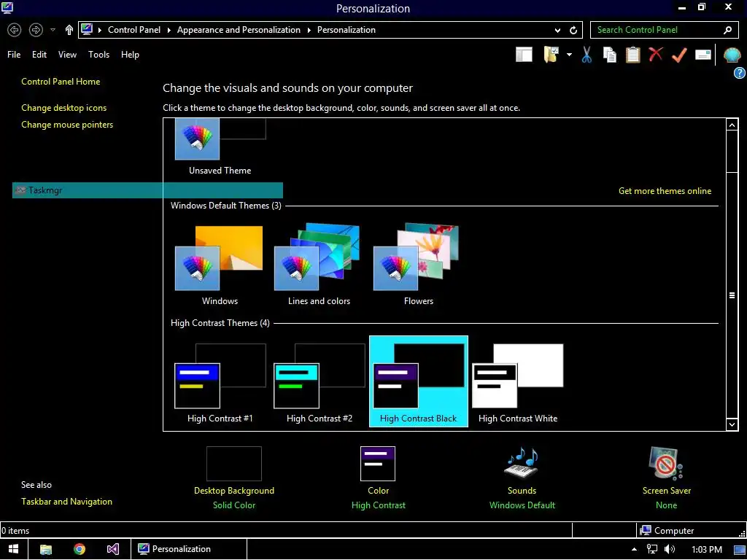Image resolution: width=747 pixels, height=560 pixels.
Task: Click the layout pane toolbar icon
Action: tap(524, 55)
